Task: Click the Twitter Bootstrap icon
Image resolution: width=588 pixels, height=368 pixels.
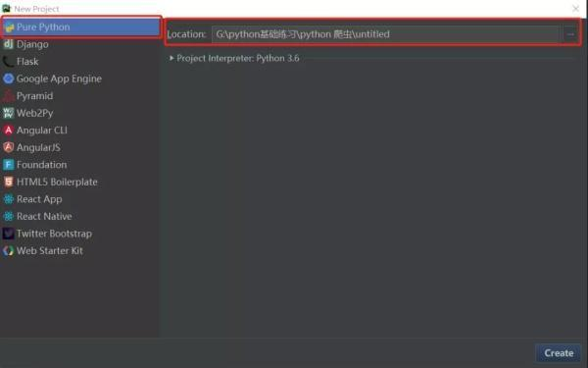Action: (x=8, y=234)
